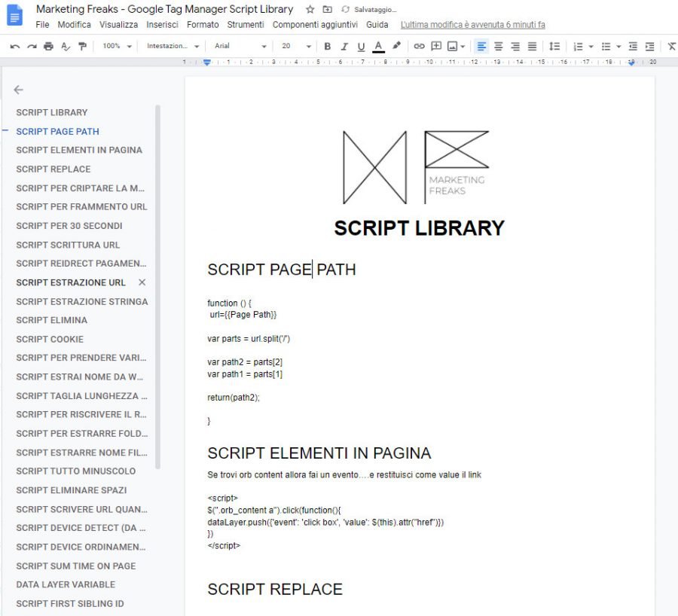Jump to SCRIPT LIBRARY in outline
Image resolution: width=678 pixels, height=616 pixels.
point(52,112)
